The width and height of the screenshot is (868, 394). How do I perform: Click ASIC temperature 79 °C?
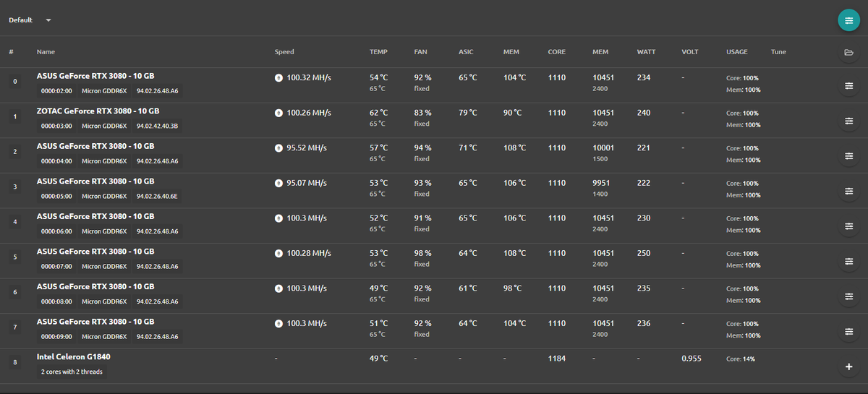coord(468,113)
